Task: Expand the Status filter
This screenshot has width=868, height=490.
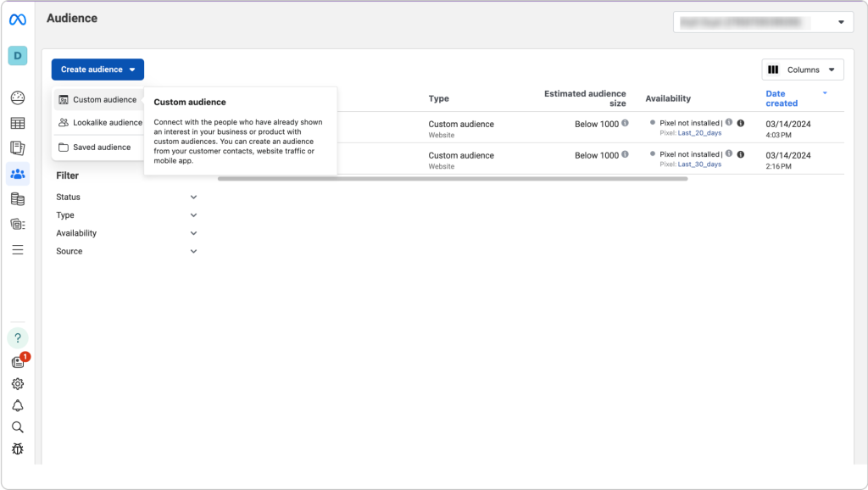Action: coord(126,198)
